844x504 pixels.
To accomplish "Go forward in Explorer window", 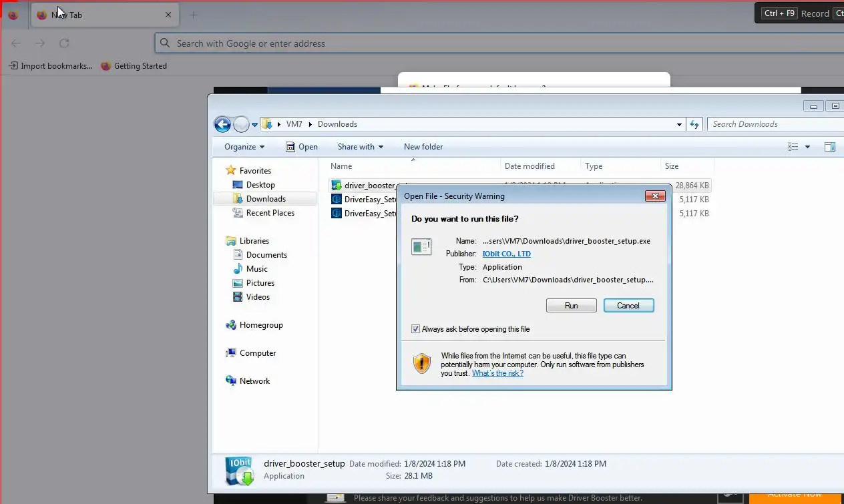I will (x=241, y=124).
